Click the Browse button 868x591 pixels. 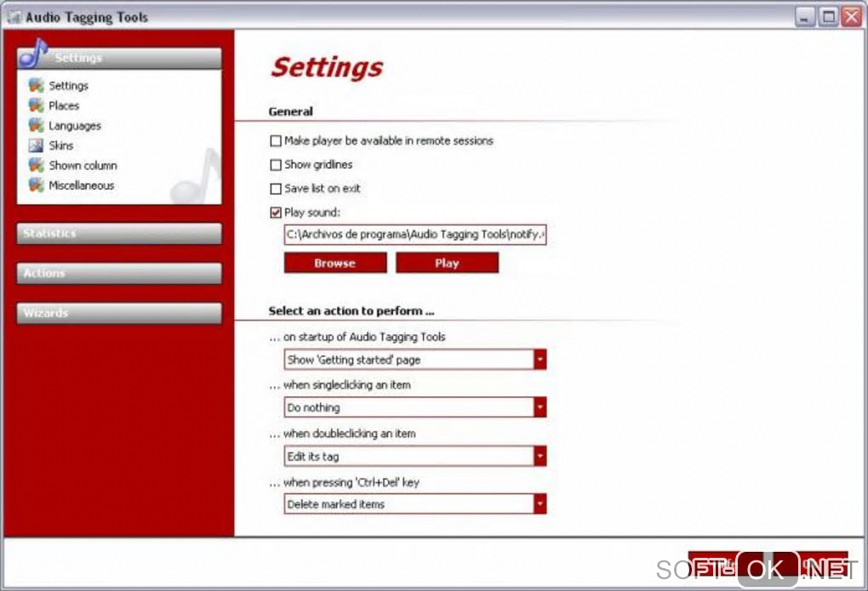335,263
